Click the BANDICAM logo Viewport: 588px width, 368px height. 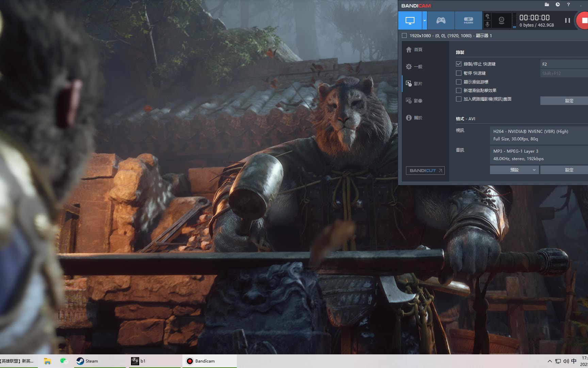pos(416,6)
